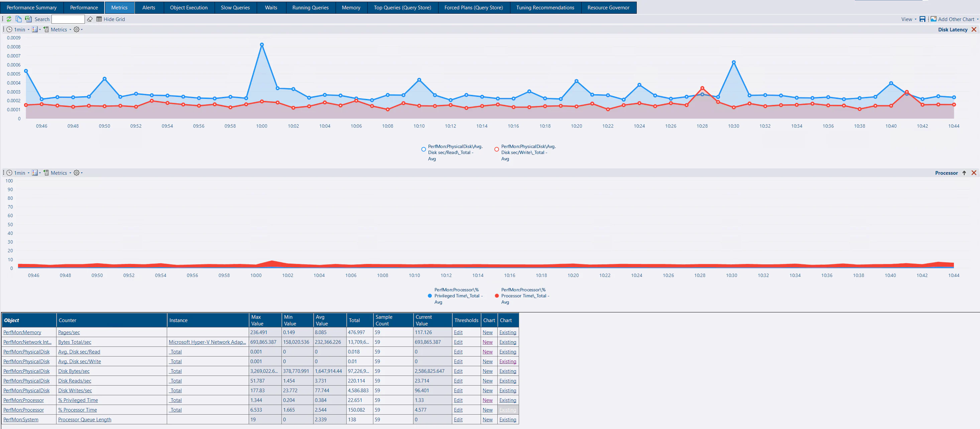Open the Resource Governor tab
The image size is (980, 429).
[608, 8]
